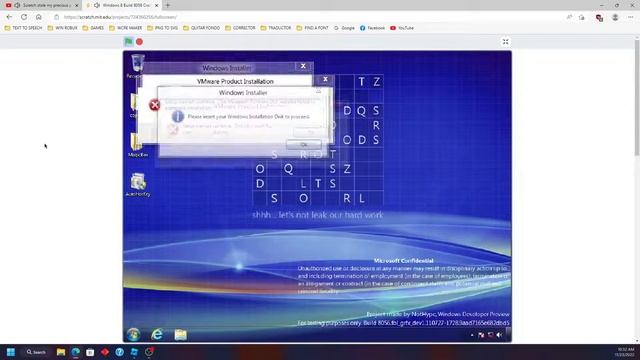Open Microsoft Edge from the taskbar
This screenshot has width=640, height=360.
tap(76, 352)
